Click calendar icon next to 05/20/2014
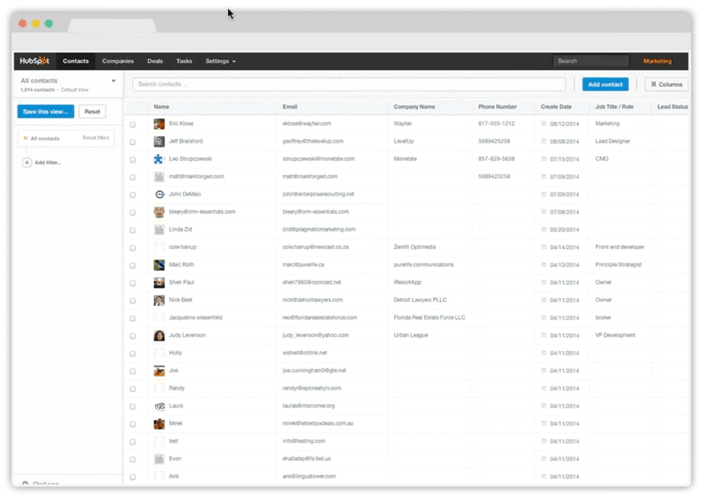Screen dimensions: 704x498 (x=544, y=229)
